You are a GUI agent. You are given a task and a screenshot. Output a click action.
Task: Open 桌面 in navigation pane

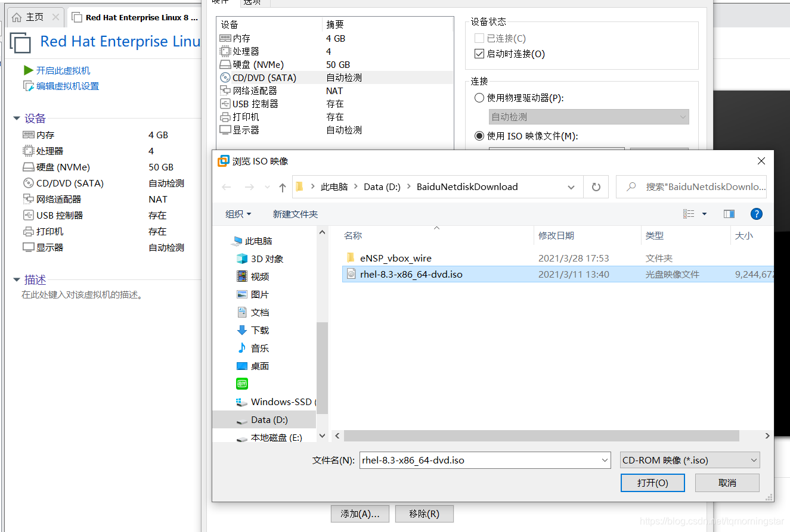pos(253,366)
